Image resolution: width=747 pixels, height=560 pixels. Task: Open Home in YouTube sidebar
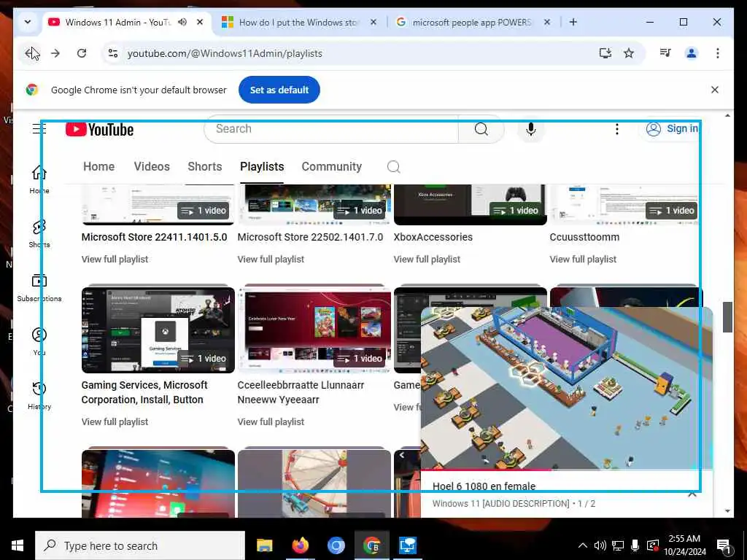[x=39, y=179]
